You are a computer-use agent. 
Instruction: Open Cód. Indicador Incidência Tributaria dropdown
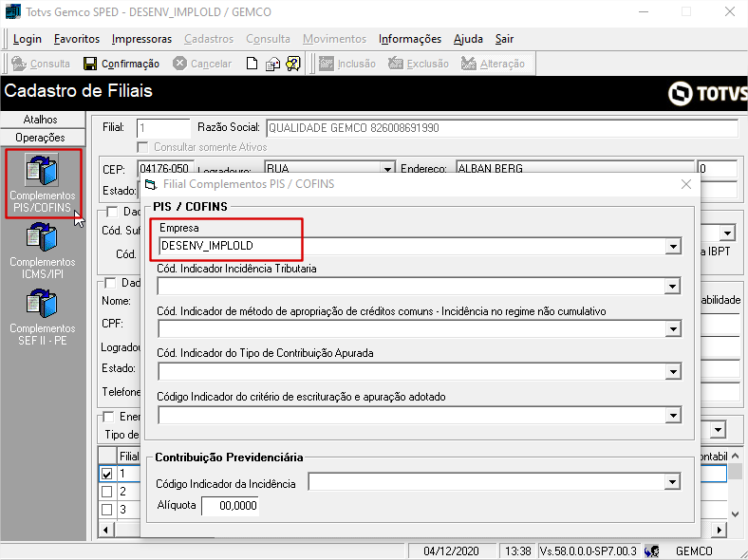point(672,287)
